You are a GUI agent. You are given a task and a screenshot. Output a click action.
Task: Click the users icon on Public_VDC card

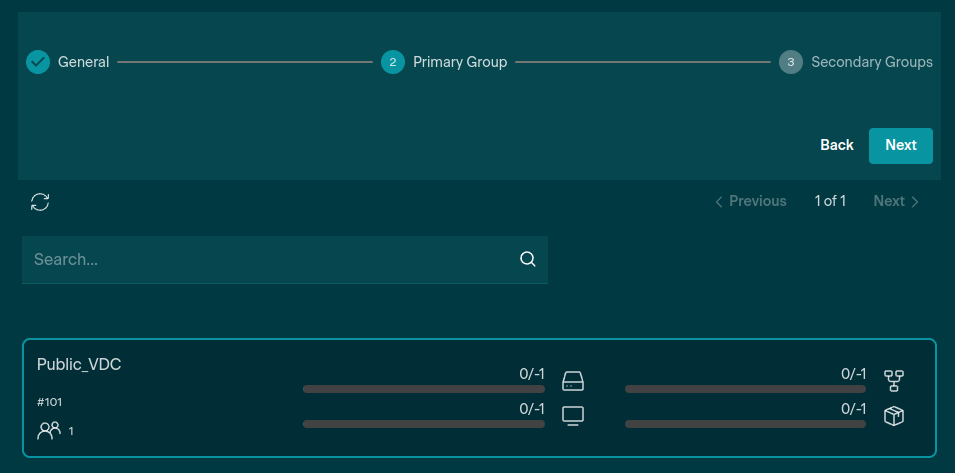(x=49, y=430)
